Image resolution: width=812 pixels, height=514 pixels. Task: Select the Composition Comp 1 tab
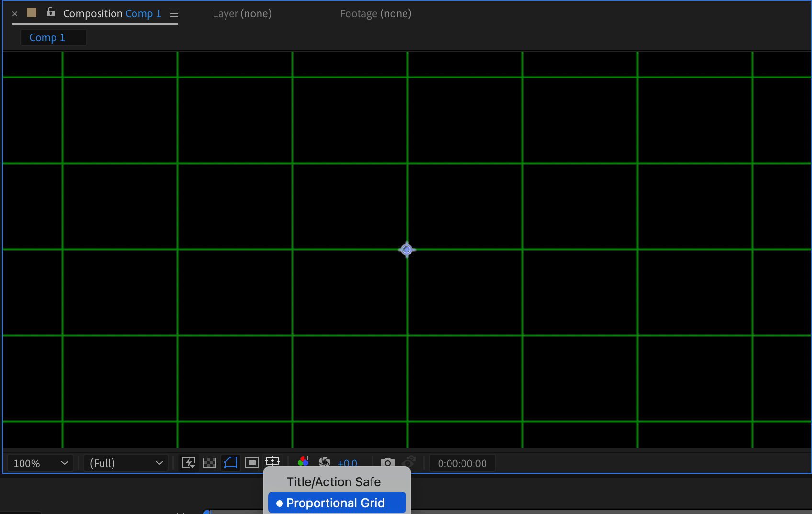[112, 13]
